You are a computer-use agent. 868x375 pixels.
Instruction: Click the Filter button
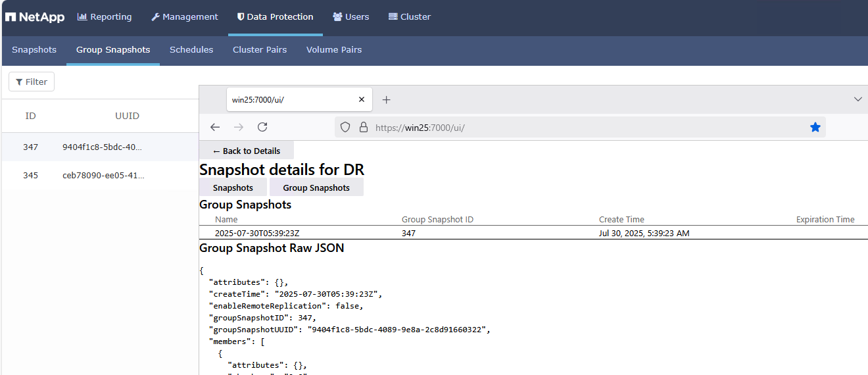32,82
